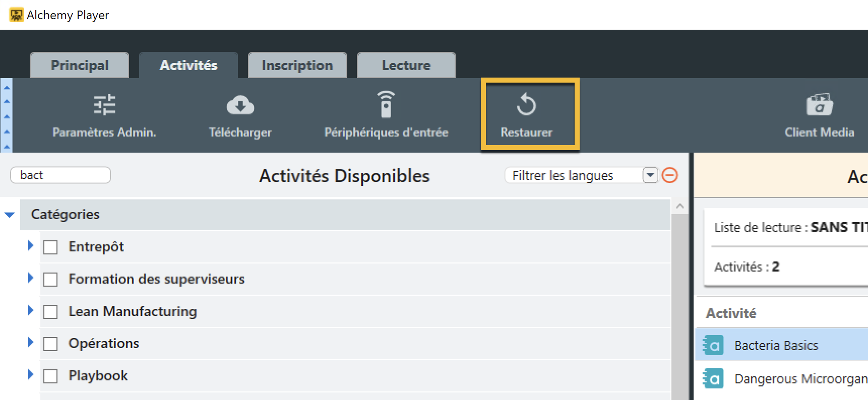
Task: Tick the Formation des superviseurs checkbox
Action: [50, 280]
